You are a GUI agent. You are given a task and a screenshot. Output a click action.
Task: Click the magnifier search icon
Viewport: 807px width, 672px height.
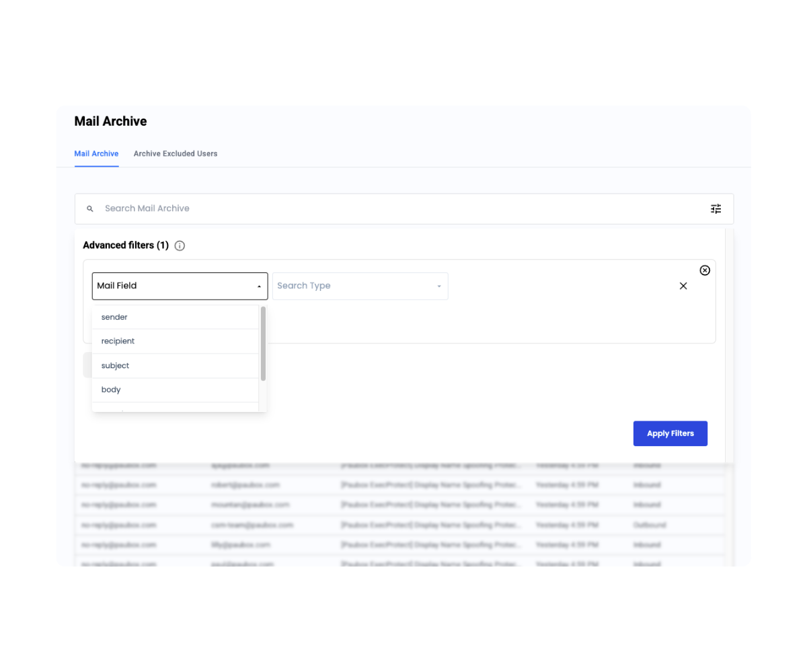(90, 209)
